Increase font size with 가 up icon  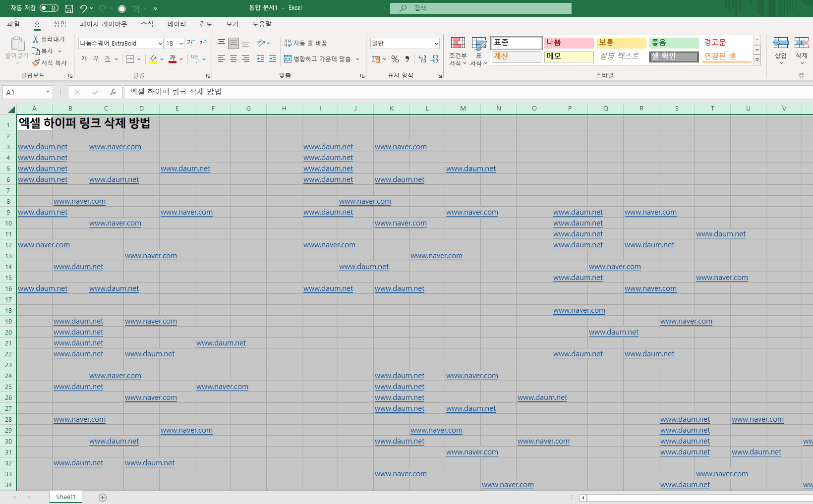pyautogui.click(x=191, y=43)
